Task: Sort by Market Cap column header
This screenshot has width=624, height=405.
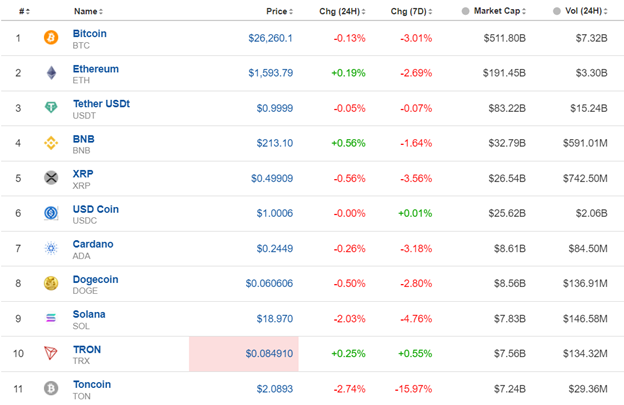Action: [x=500, y=11]
